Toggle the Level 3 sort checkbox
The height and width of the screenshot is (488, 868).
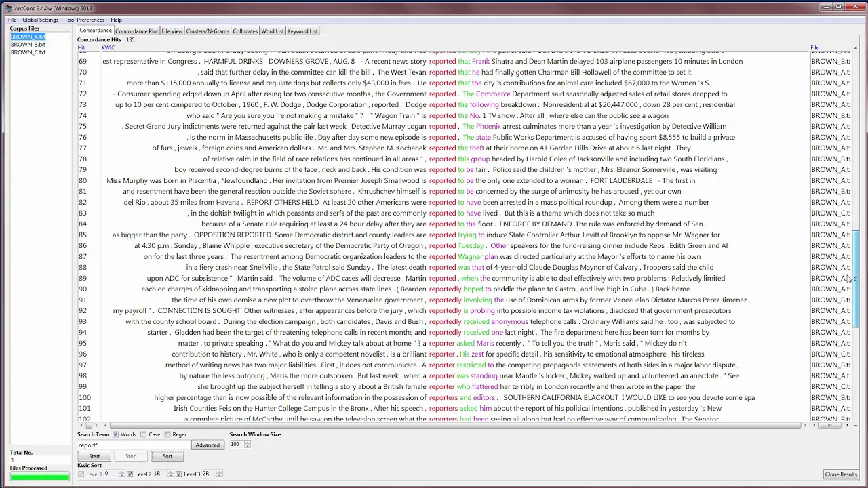pyautogui.click(x=179, y=474)
